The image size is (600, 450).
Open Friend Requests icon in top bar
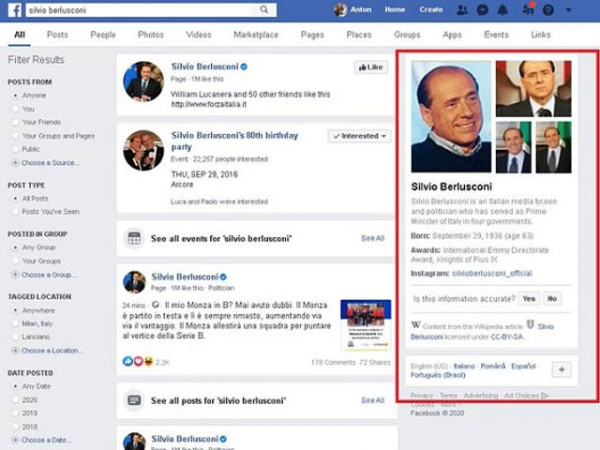(x=462, y=10)
